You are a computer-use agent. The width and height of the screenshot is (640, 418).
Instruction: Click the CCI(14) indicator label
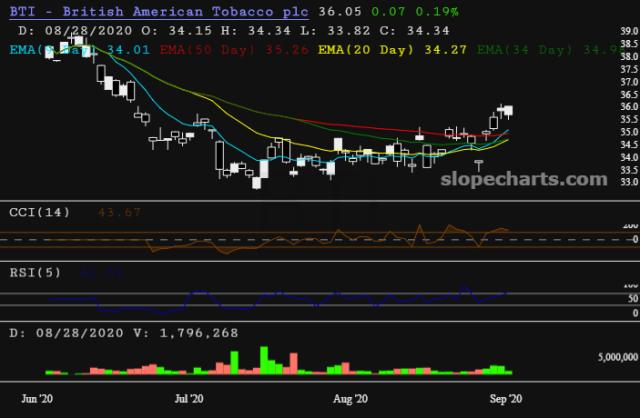click(x=39, y=212)
